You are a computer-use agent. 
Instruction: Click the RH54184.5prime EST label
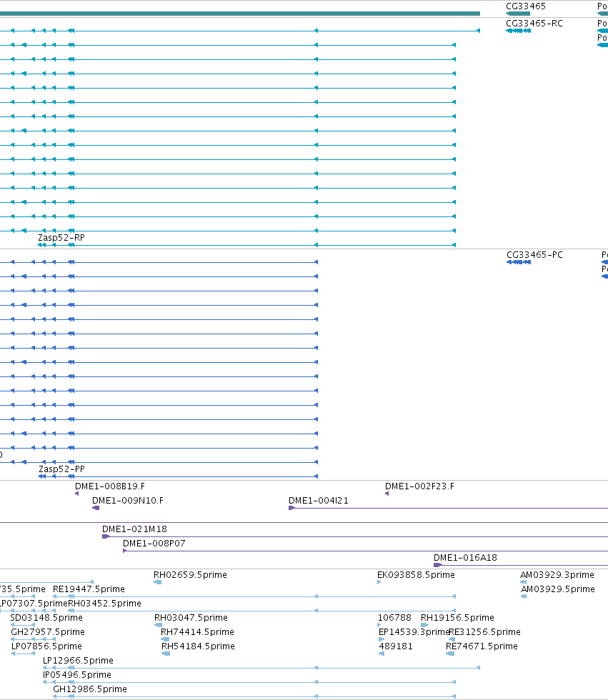point(198,646)
